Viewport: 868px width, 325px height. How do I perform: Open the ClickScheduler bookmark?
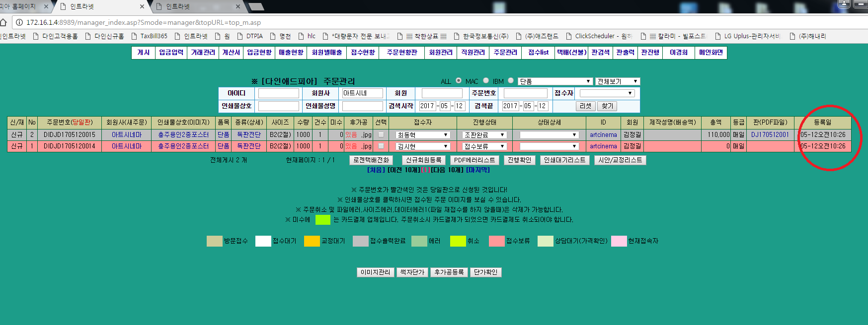coord(599,36)
